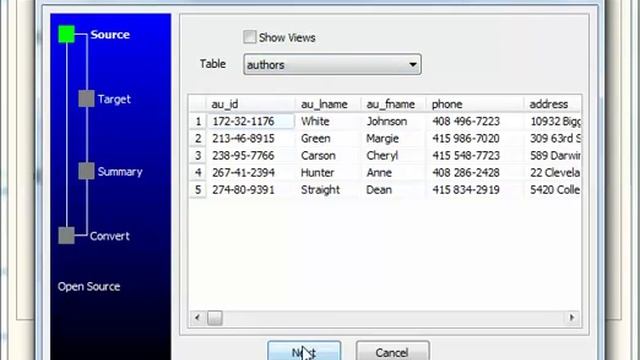Viewport: 640px width, 360px height.
Task: Click the horizontal scrollbar thumb
Action: 215,318
